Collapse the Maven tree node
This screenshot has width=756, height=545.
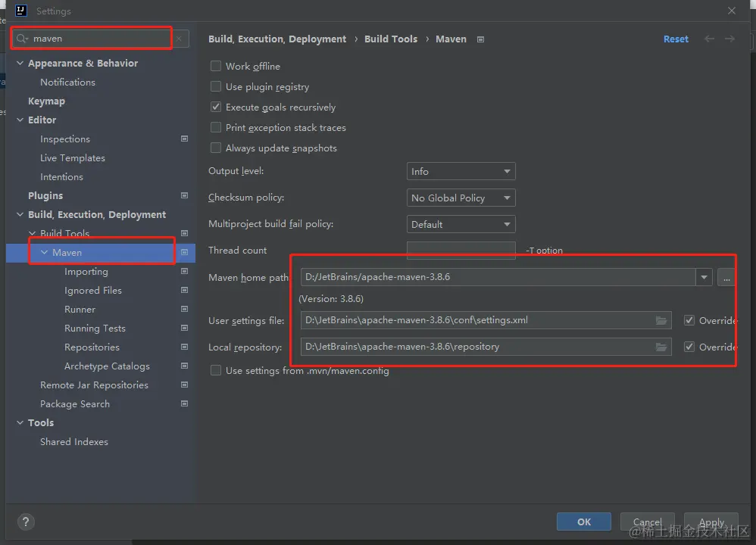point(45,252)
